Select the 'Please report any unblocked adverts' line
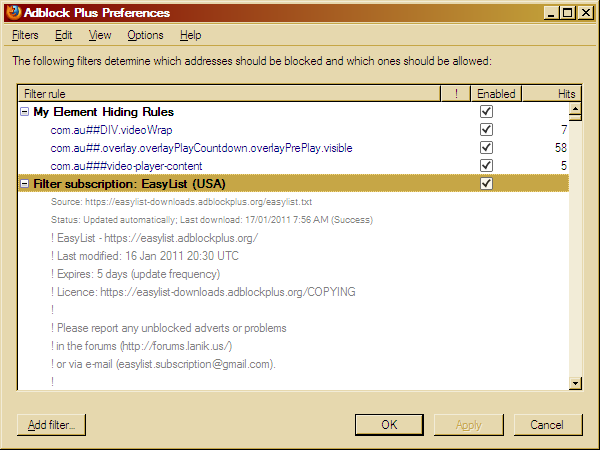Viewport: 600px width, 450px height. (x=168, y=328)
